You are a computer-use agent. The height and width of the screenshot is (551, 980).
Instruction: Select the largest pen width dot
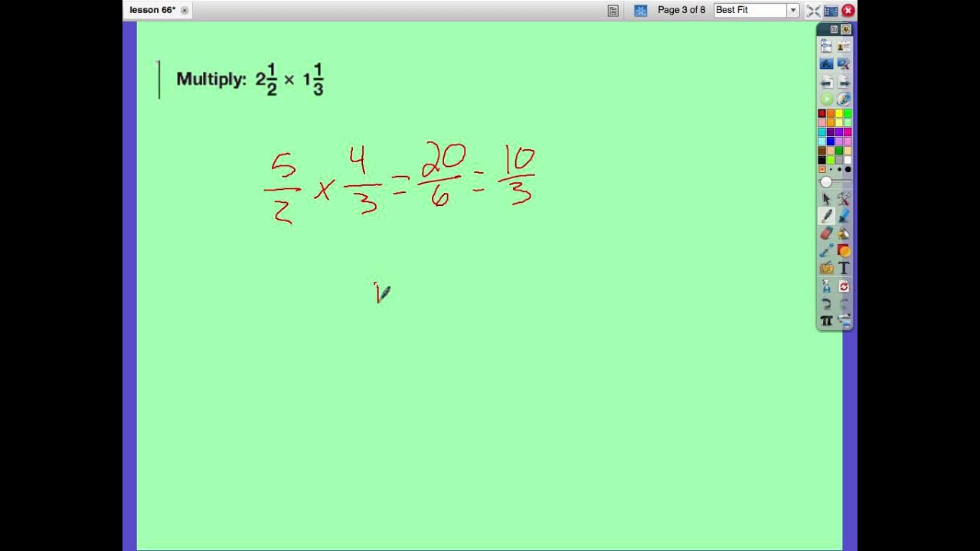point(848,169)
